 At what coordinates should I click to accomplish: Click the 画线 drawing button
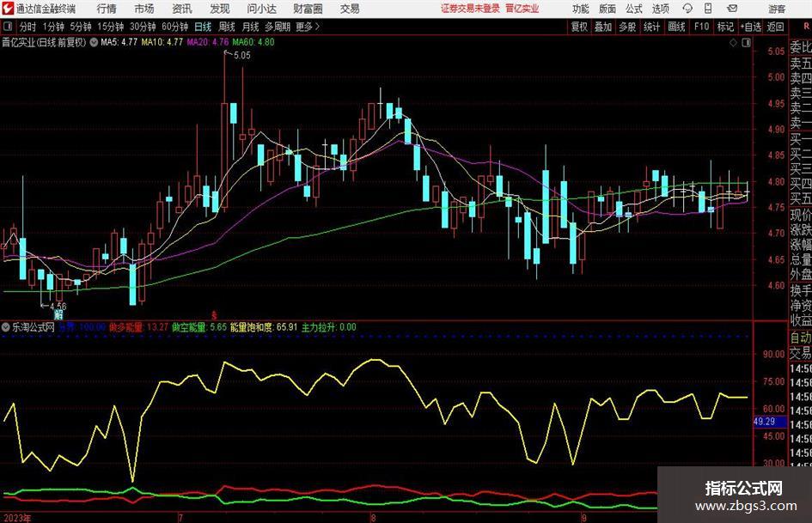point(676,27)
